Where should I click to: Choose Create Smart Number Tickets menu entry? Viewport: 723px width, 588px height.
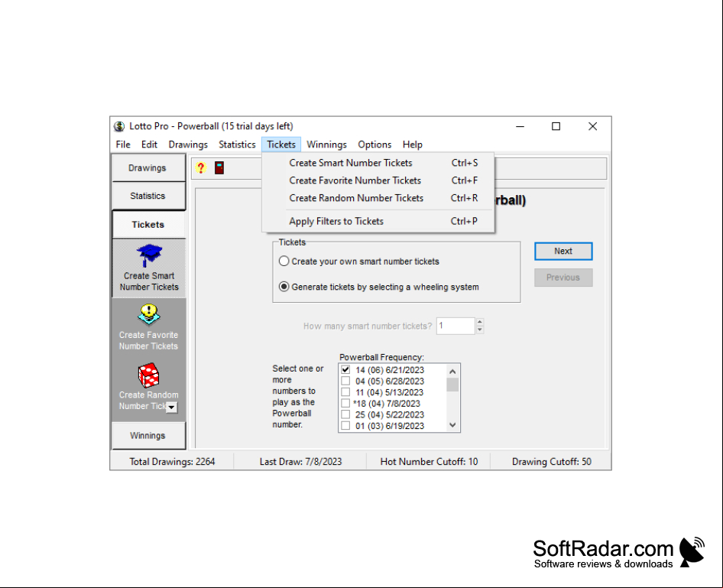coord(378,163)
